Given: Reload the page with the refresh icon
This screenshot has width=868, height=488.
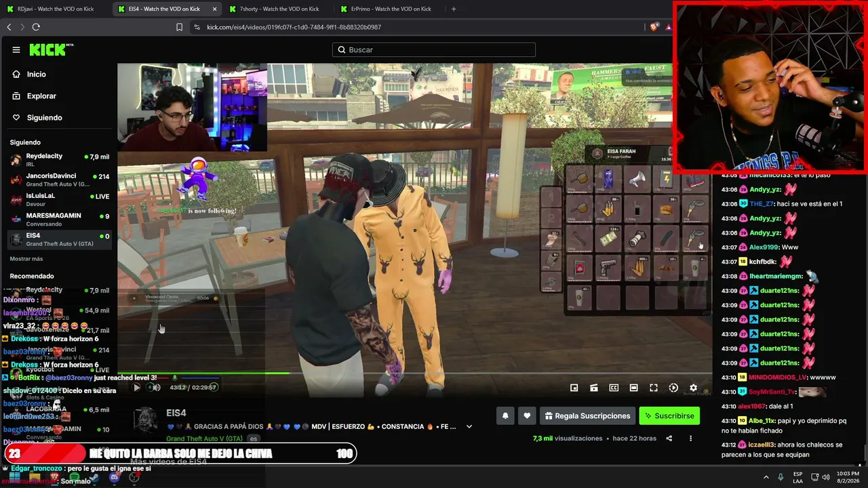Looking at the screenshot, I should (36, 27).
